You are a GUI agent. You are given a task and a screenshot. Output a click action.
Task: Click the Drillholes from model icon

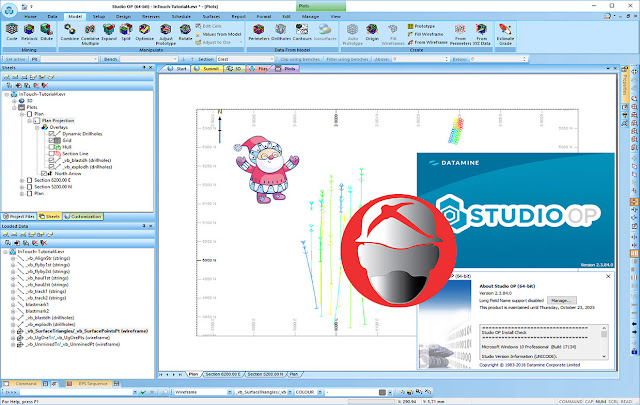pyautogui.click(x=280, y=32)
